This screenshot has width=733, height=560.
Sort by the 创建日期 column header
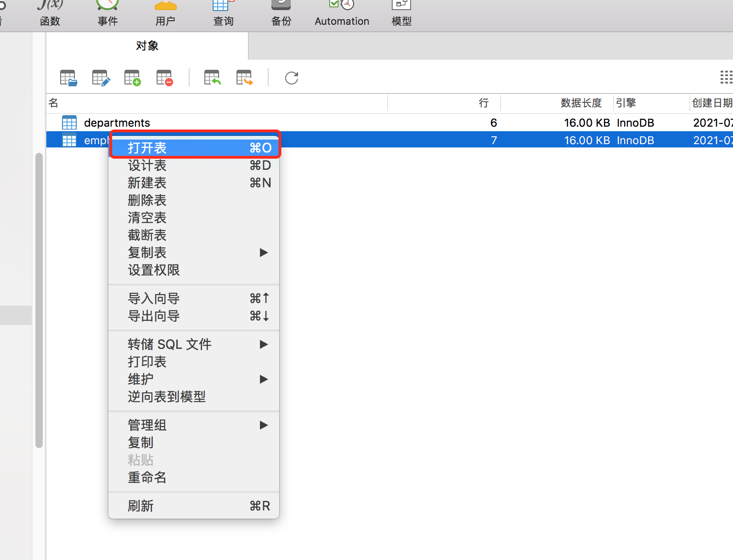[712, 103]
